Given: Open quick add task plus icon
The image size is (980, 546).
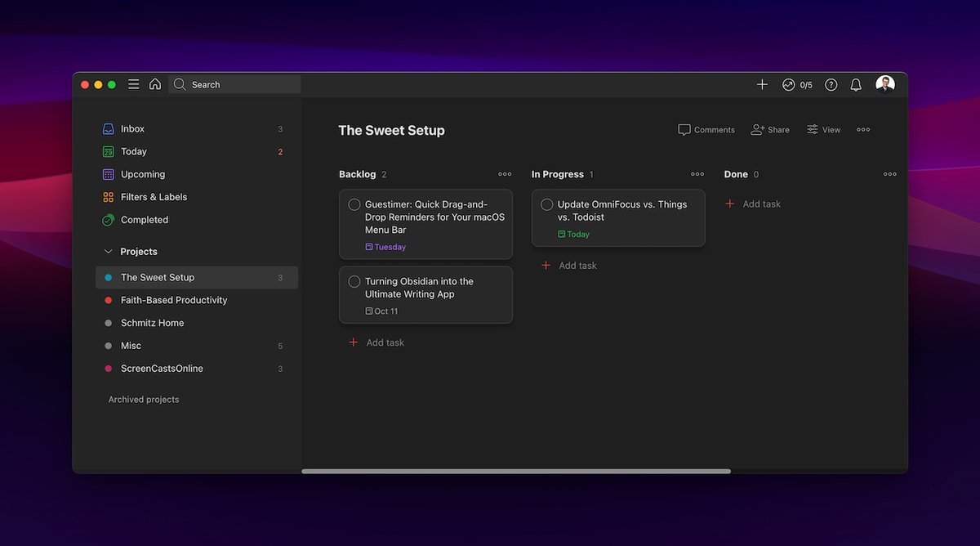Looking at the screenshot, I should click(x=762, y=84).
